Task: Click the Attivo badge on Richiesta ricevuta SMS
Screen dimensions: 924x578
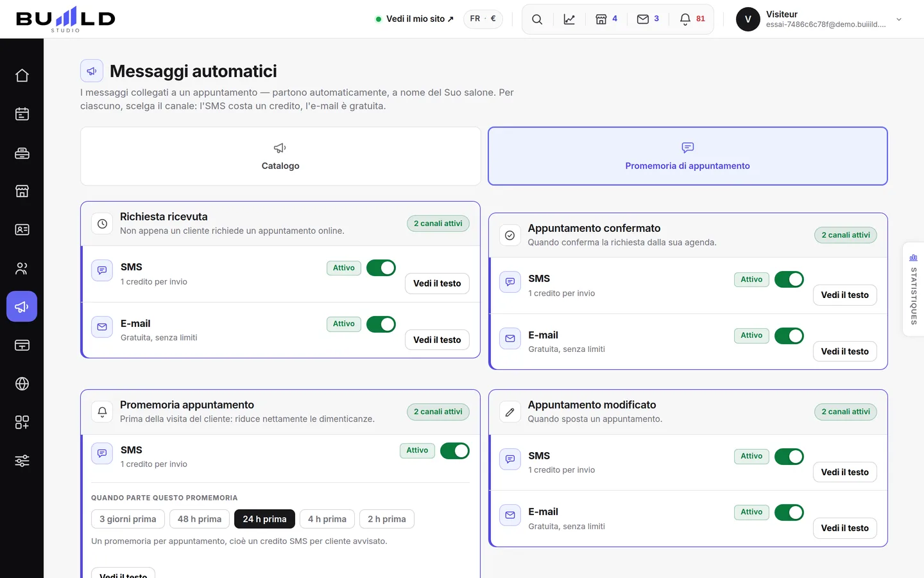Action: click(x=344, y=268)
